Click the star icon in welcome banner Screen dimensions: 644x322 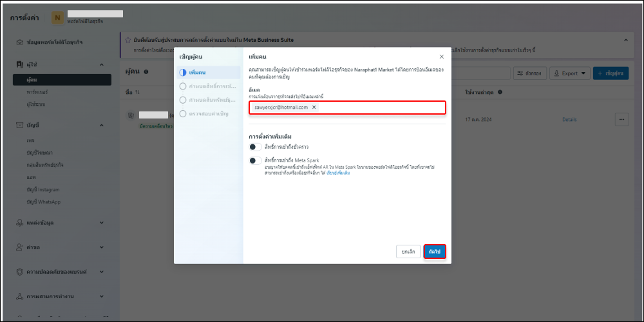(x=128, y=40)
